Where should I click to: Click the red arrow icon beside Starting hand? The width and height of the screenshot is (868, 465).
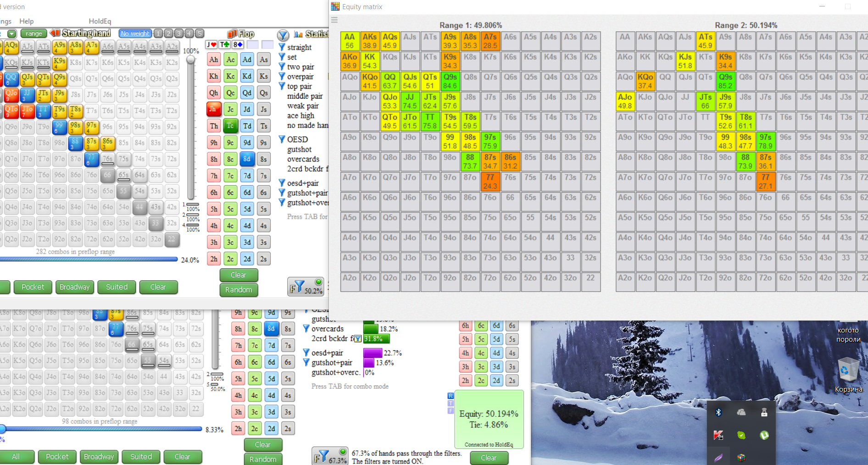(x=55, y=33)
